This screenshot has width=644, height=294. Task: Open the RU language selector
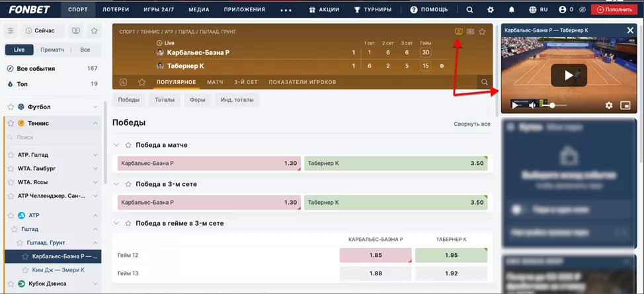[x=538, y=10]
